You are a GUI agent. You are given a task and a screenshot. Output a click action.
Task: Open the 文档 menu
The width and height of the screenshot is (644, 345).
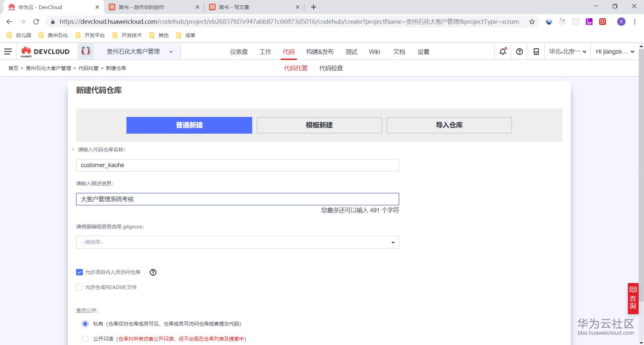click(x=399, y=52)
